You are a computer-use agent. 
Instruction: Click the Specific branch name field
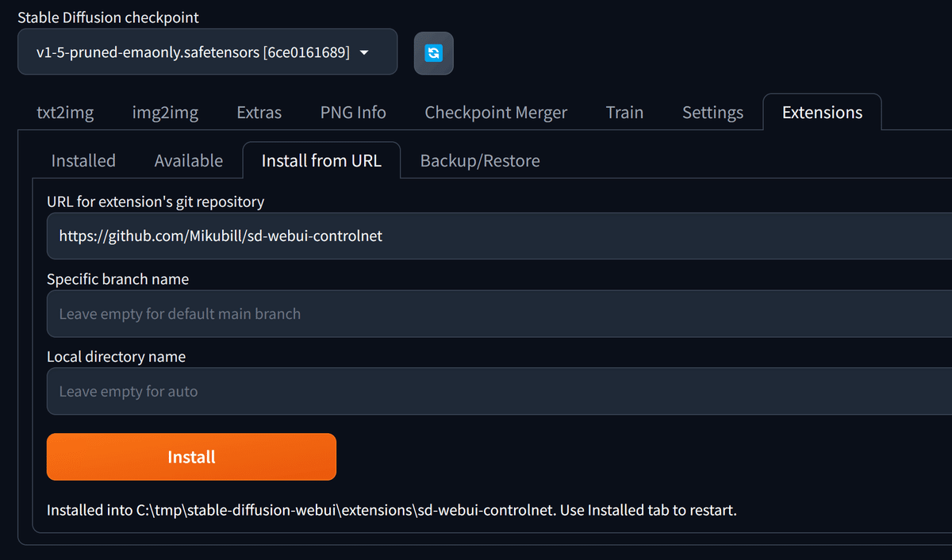coord(499,313)
